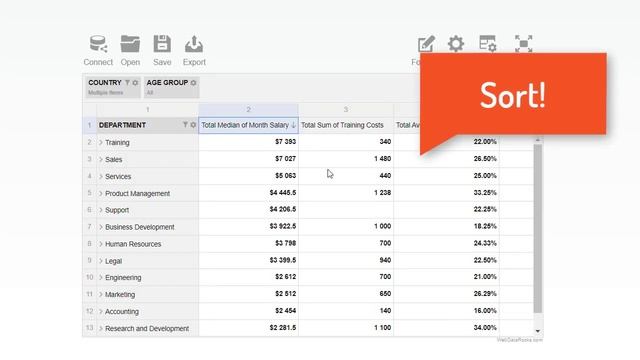Select the $7 027 salary cell
This screenshot has width=640, height=360.
point(248,159)
